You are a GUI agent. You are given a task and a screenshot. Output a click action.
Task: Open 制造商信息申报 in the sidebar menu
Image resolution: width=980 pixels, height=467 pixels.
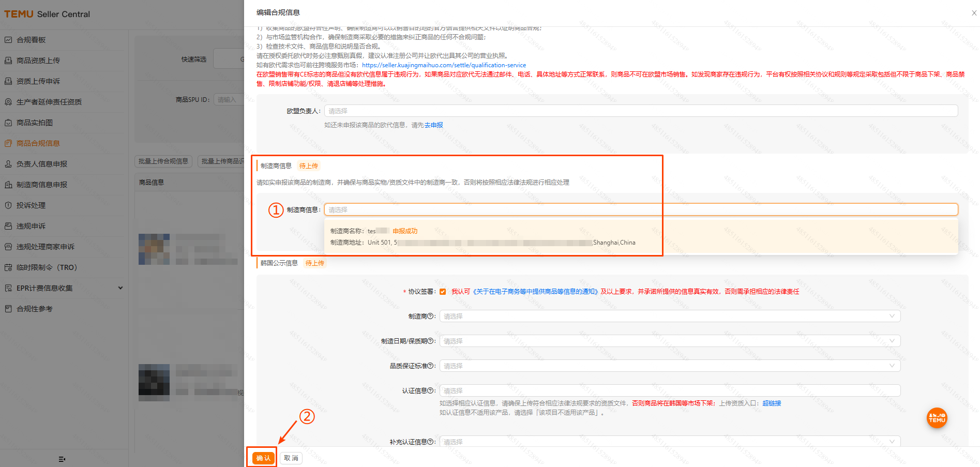(42, 185)
